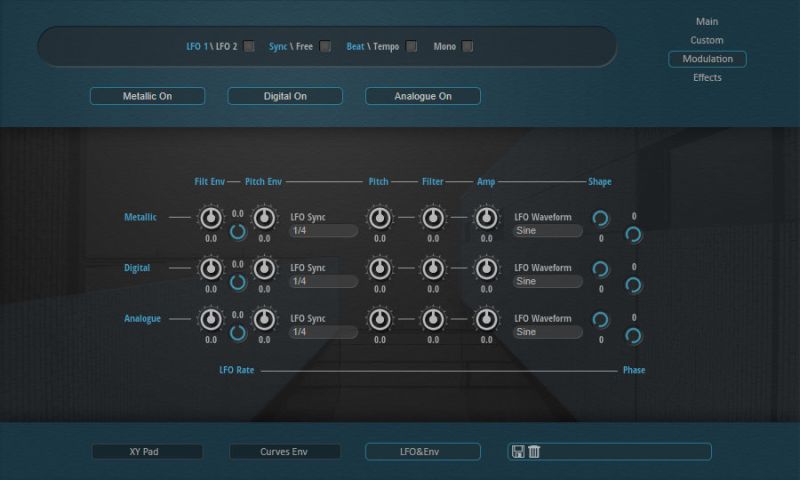Open the Digital LFO Sync 1/4 dropdown
Viewport: 800px width, 480px height.
pyautogui.click(x=323, y=281)
